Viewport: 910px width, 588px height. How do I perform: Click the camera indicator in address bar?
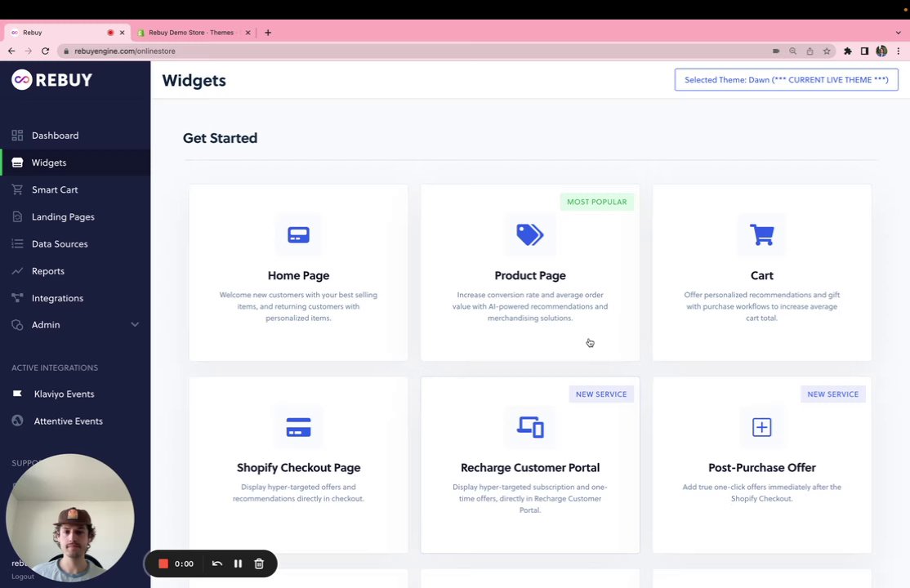(x=776, y=51)
